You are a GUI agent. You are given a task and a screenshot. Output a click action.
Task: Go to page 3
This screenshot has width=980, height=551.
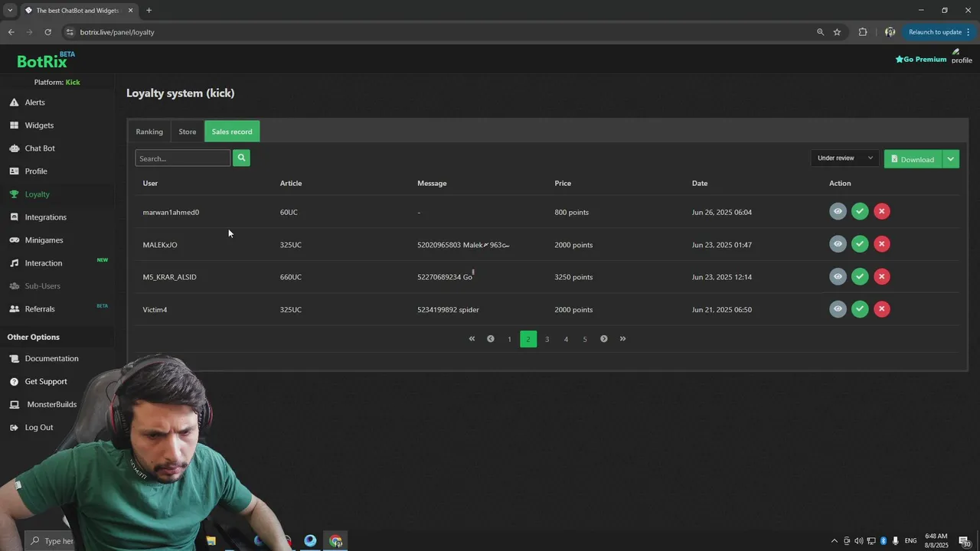click(547, 339)
